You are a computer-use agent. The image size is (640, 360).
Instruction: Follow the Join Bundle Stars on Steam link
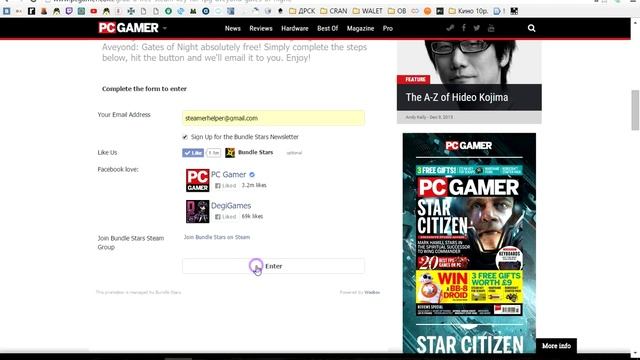[217, 237]
